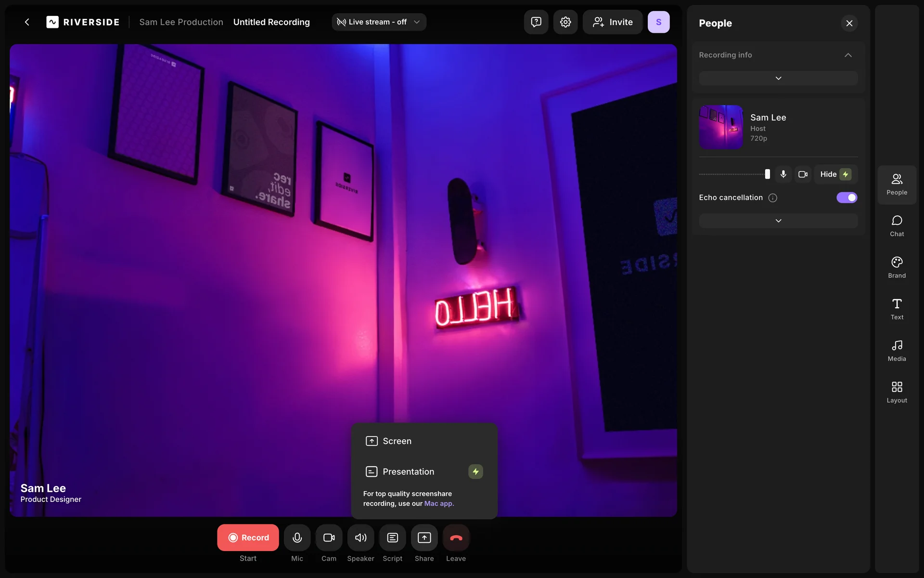The height and width of the screenshot is (578, 924).
Task: Open the Brand panel in the sidebar
Action: (897, 267)
